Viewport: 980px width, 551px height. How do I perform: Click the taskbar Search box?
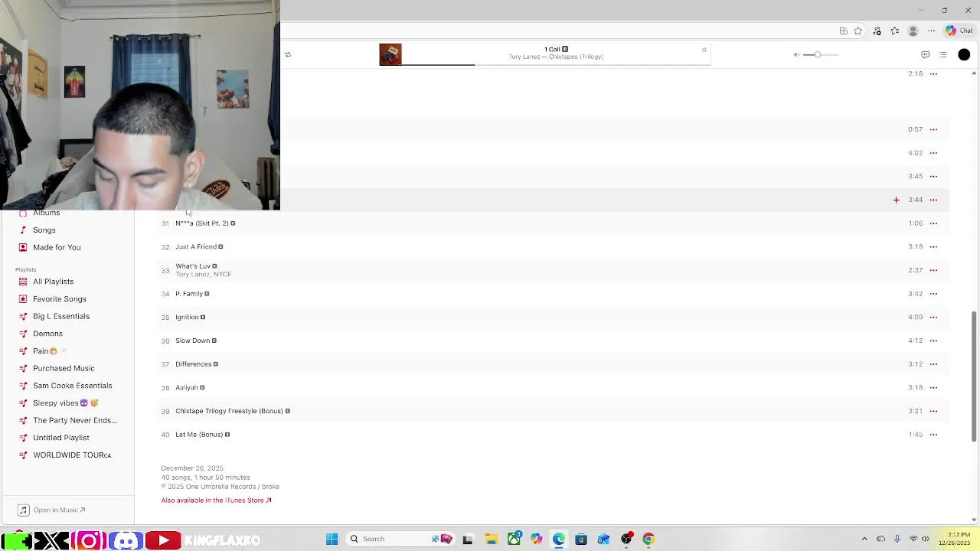click(x=402, y=539)
